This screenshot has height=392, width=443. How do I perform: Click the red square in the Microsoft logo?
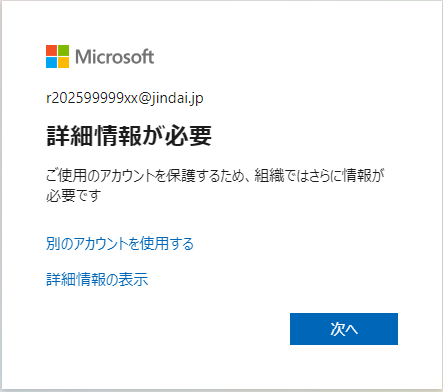tap(51, 50)
